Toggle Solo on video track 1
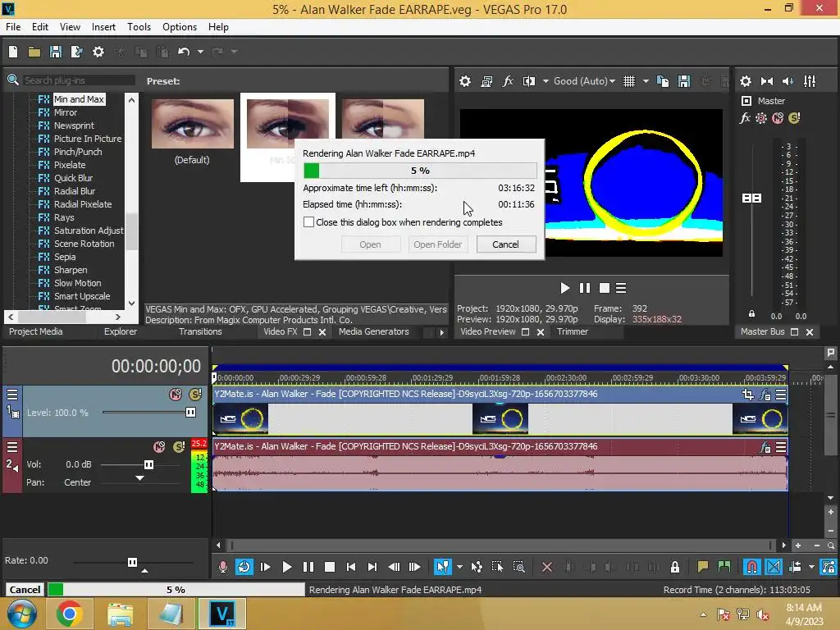This screenshot has width=840, height=630. (x=195, y=395)
